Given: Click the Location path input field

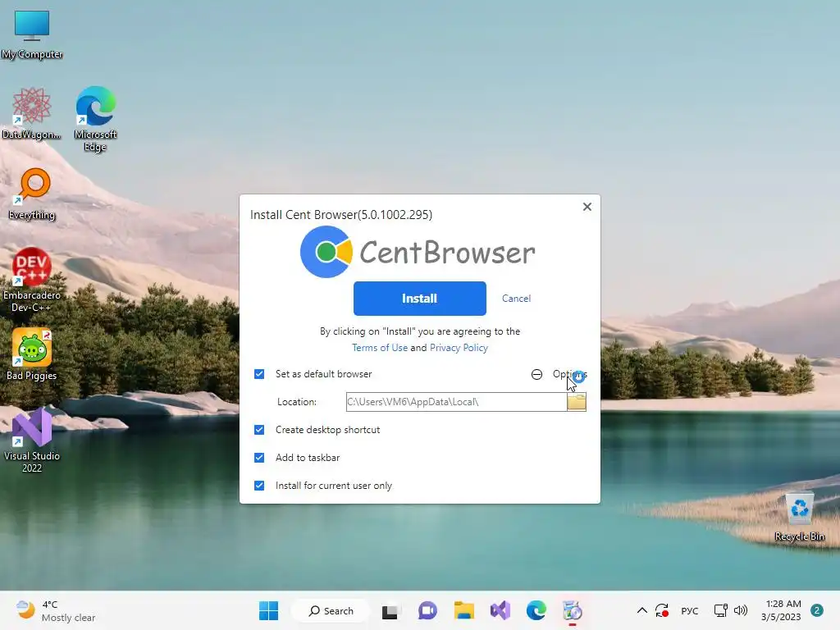Looking at the screenshot, I should (456, 402).
